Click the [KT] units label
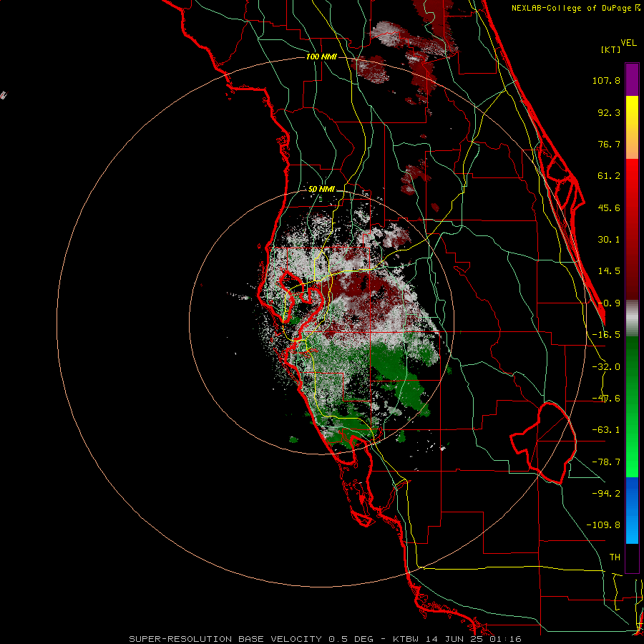The width and height of the screenshot is (644, 644). (610, 49)
